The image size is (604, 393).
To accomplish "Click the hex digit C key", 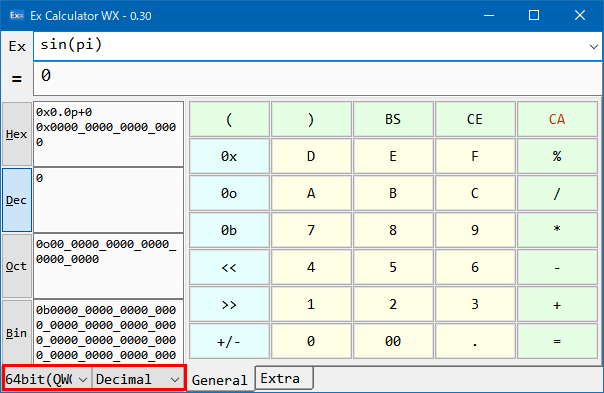I will [x=475, y=193].
